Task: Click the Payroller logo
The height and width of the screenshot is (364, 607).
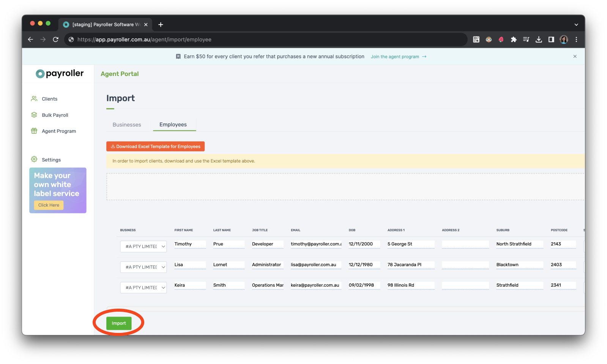Action: [x=60, y=74]
